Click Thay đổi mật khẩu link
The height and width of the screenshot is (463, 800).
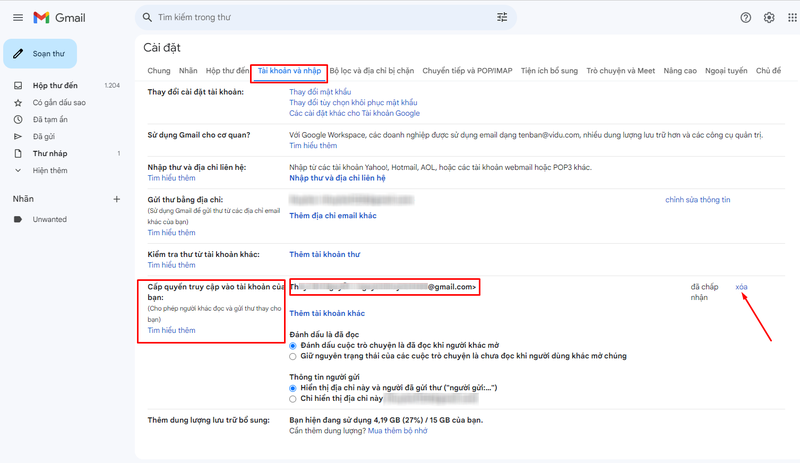(x=320, y=92)
